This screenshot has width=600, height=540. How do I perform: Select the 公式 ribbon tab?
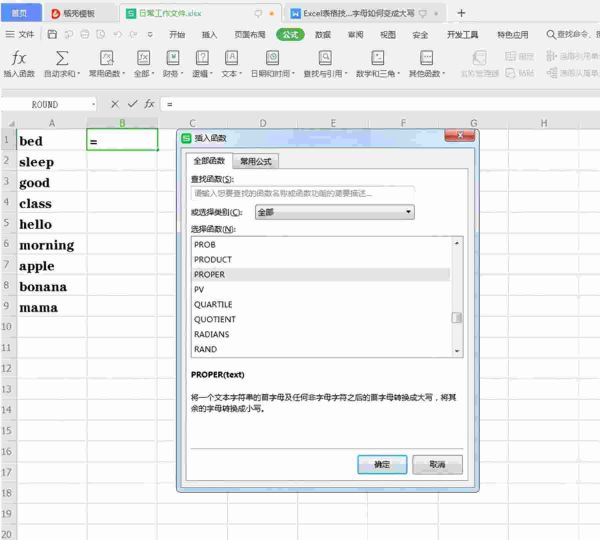[290, 35]
